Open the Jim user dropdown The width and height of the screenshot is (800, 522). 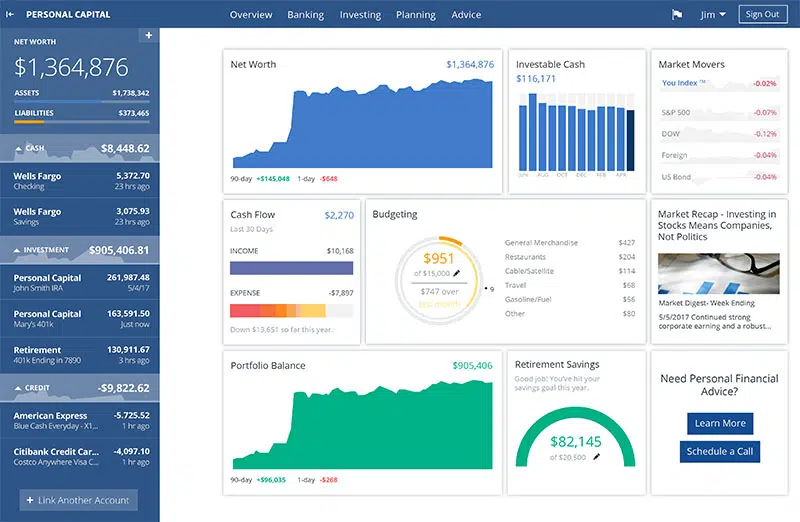pyautogui.click(x=712, y=15)
